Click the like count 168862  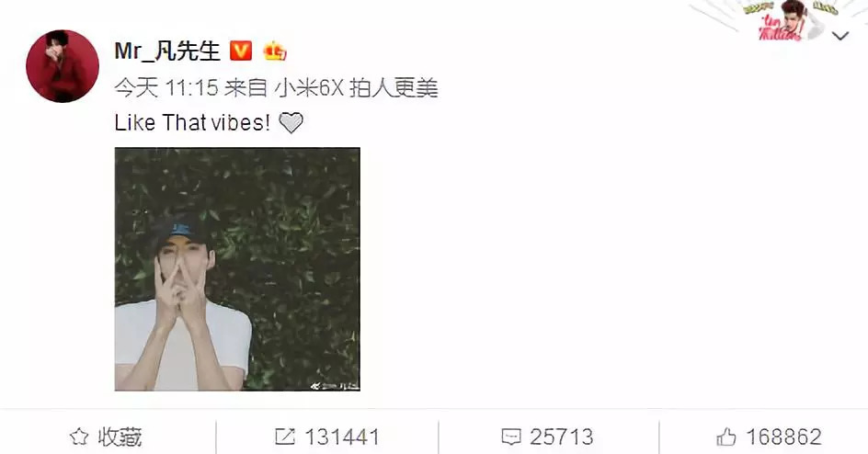783,437
